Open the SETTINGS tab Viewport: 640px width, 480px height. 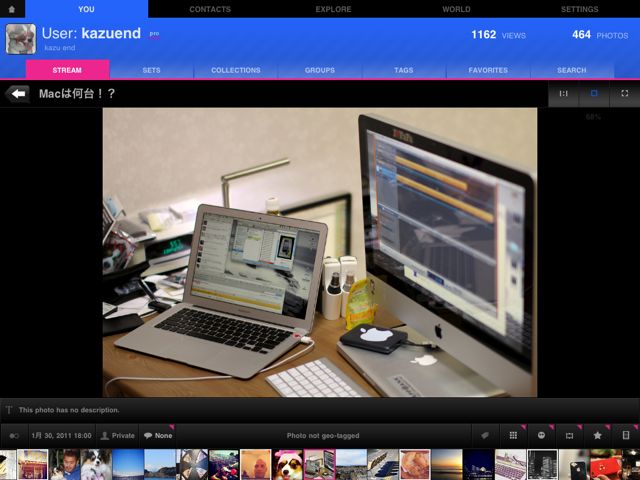coord(579,9)
